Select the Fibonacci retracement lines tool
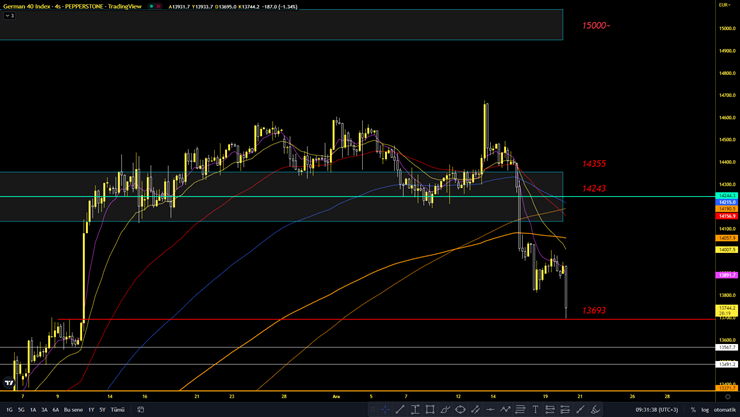Viewport: 740px width, 417px height. click(520, 409)
